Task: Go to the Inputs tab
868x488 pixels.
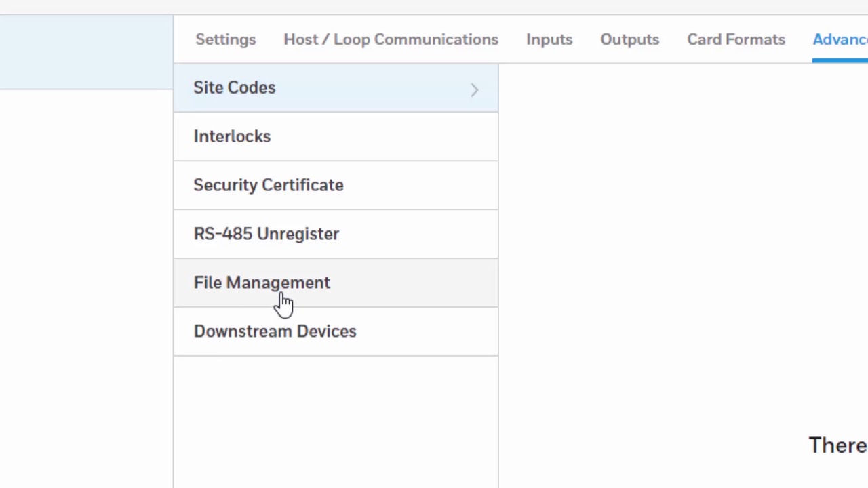Action: click(x=549, y=39)
